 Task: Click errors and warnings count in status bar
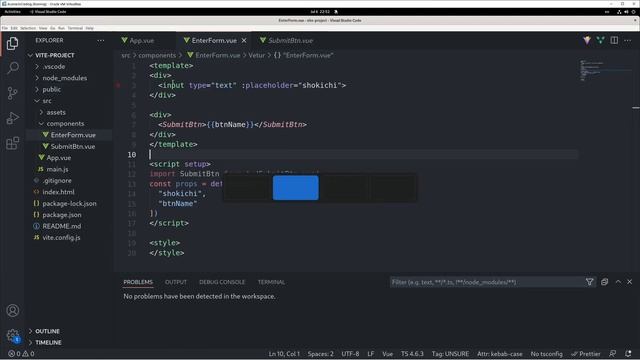21,354
